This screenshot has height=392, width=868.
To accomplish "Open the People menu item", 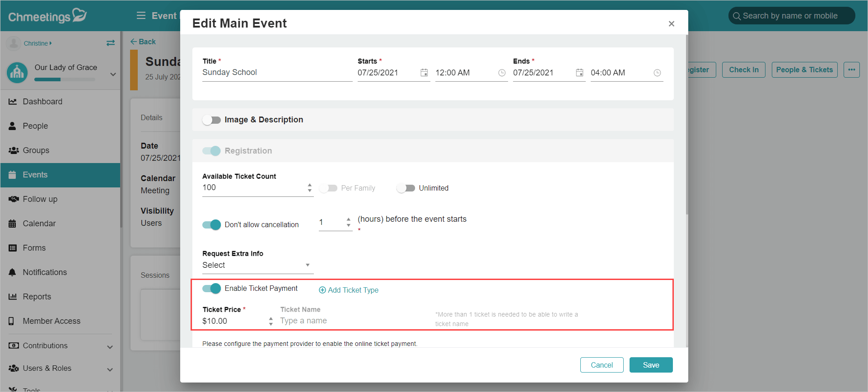I will (61, 126).
